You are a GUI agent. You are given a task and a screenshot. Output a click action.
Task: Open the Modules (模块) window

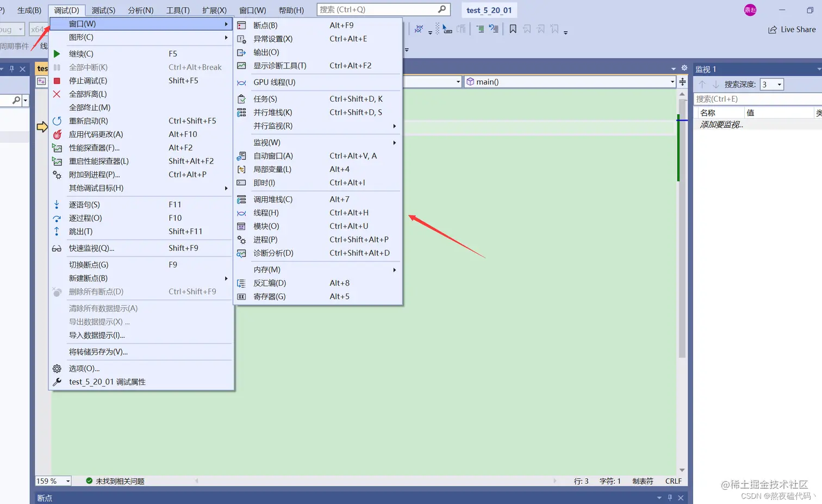(x=318, y=226)
